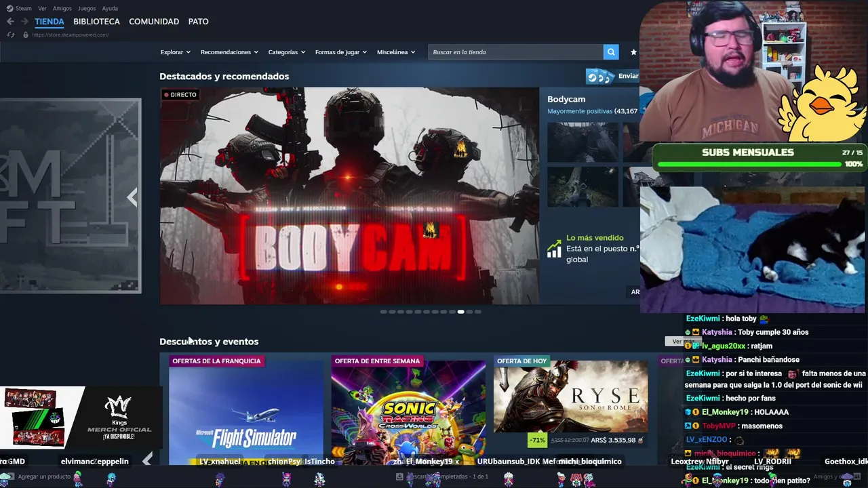The height and width of the screenshot is (488, 868).
Task: Select the first featured carousel dot
Action: (x=383, y=312)
